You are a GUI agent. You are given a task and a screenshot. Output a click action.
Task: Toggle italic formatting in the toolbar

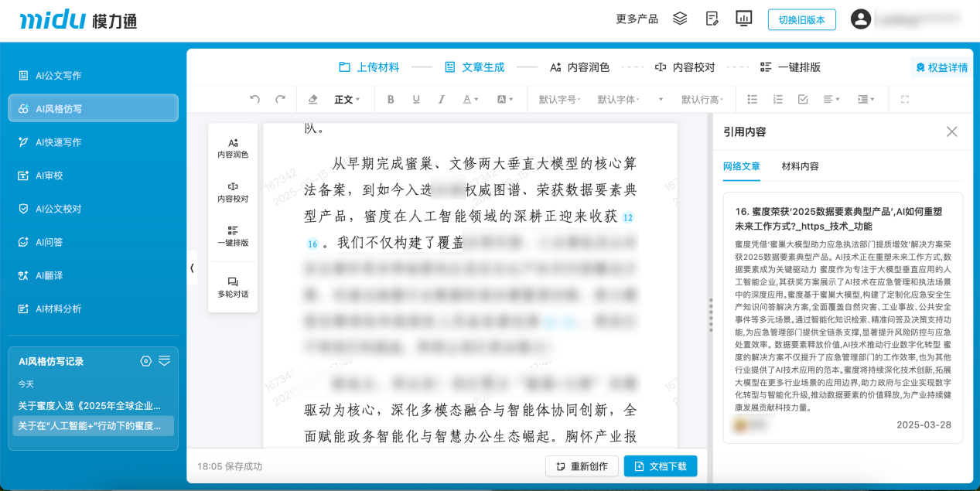pyautogui.click(x=441, y=99)
